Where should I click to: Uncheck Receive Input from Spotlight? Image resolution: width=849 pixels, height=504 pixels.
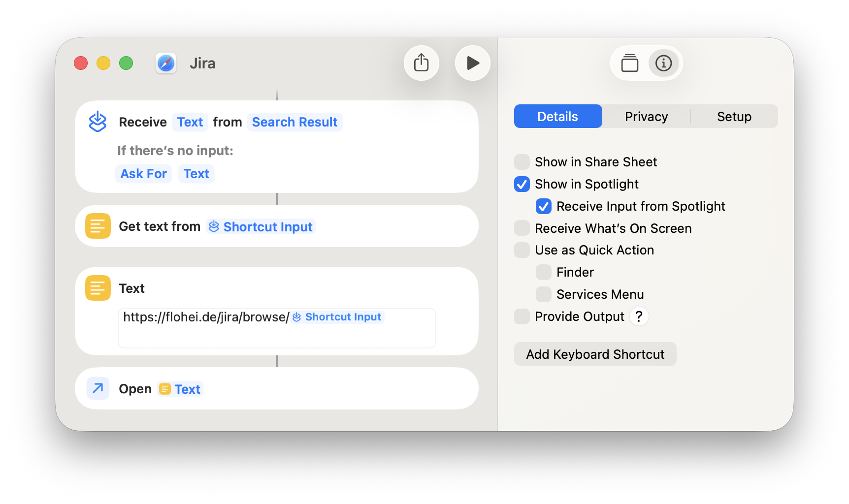[x=543, y=206]
